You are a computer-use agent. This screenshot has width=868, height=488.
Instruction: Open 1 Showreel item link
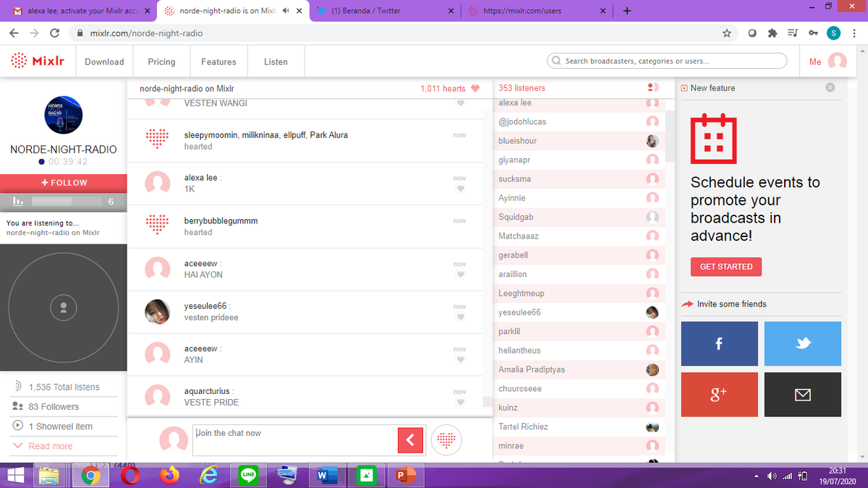59,427
